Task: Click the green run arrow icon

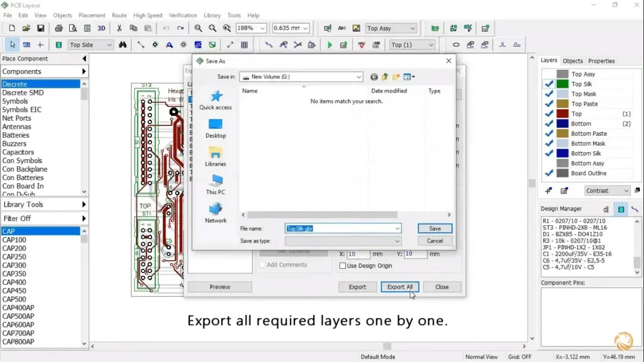Action: pos(330,45)
